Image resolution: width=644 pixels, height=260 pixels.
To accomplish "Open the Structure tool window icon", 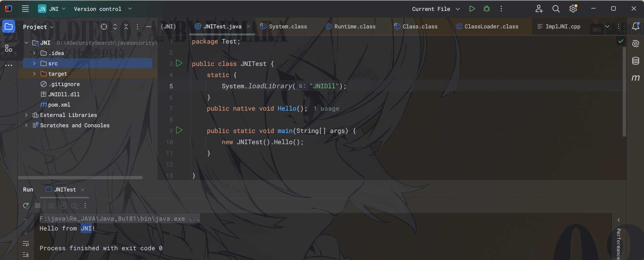I will tap(9, 48).
